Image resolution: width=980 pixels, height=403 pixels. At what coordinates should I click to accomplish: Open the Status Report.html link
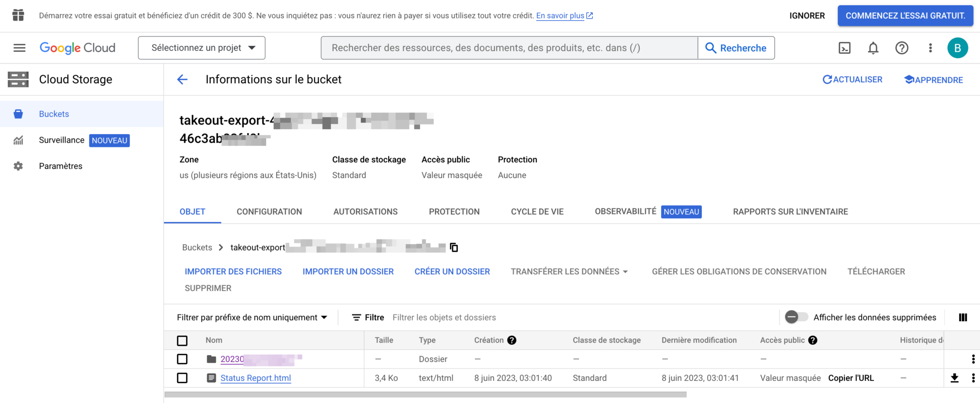coord(256,378)
